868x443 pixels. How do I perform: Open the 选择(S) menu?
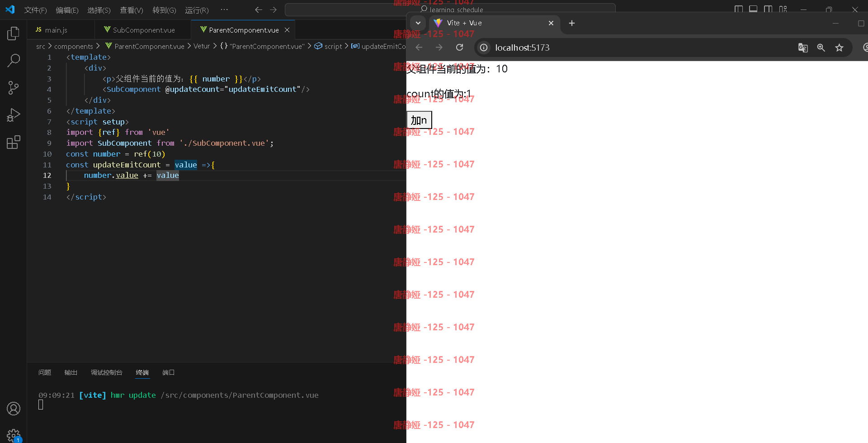(99, 10)
